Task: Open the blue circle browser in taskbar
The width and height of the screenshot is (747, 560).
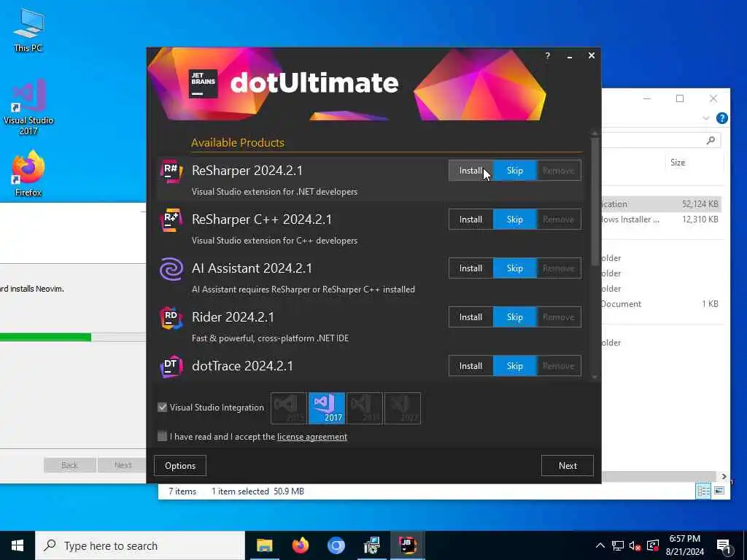Action: click(336, 545)
